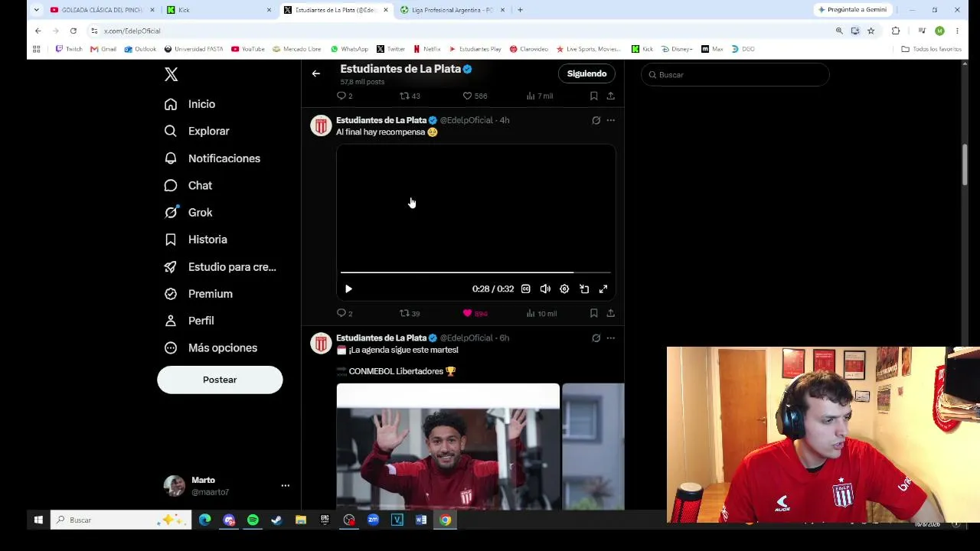Open video settings gear
This screenshot has height=551, width=980.
tap(564, 289)
